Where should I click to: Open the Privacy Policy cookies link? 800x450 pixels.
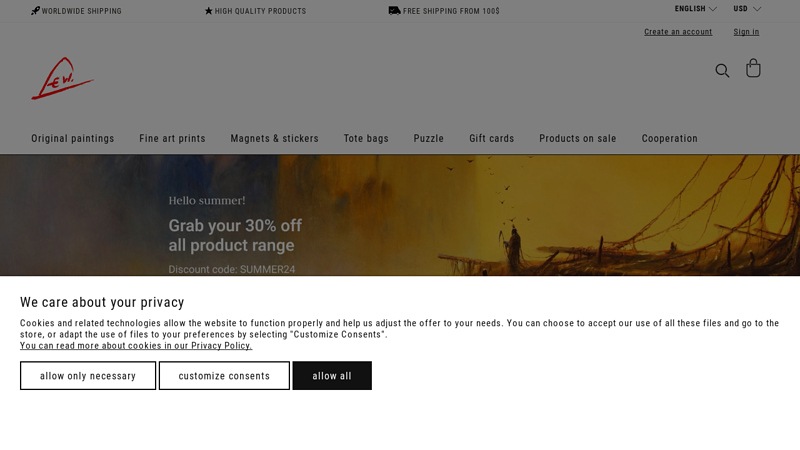tap(136, 345)
